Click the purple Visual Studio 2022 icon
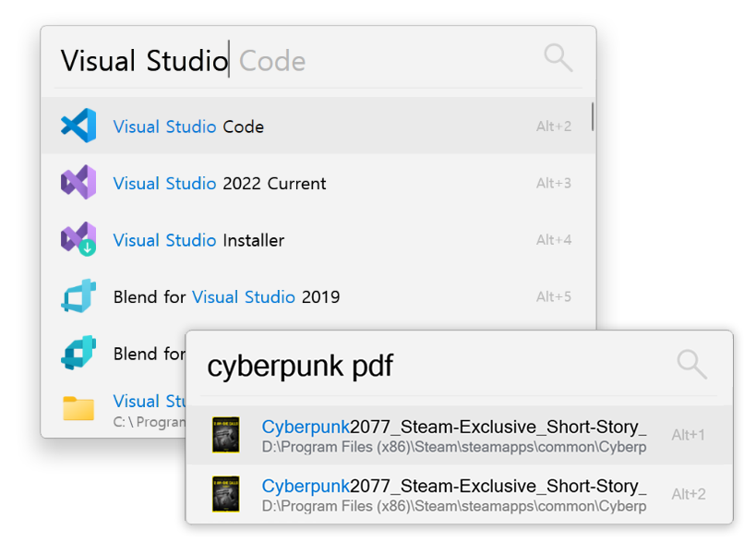The image size is (756, 554). [78, 183]
